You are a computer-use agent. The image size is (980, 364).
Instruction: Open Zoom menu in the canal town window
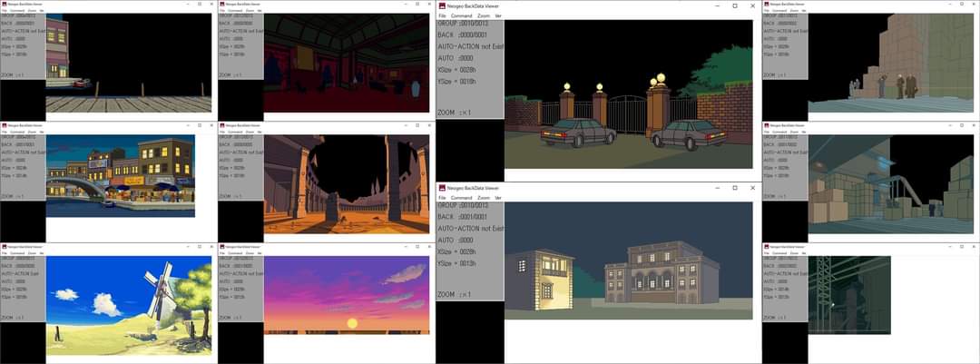pyautogui.click(x=31, y=132)
